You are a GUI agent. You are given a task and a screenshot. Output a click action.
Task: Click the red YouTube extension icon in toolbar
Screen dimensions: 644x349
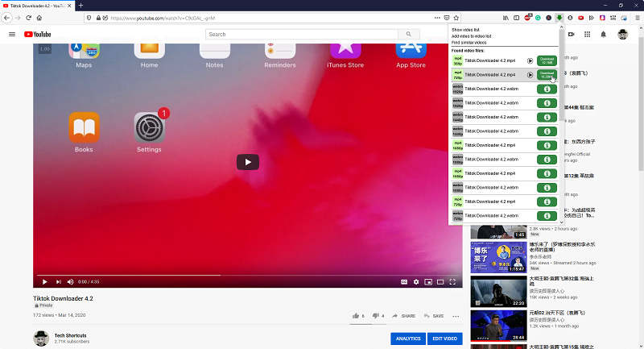pos(580,18)
